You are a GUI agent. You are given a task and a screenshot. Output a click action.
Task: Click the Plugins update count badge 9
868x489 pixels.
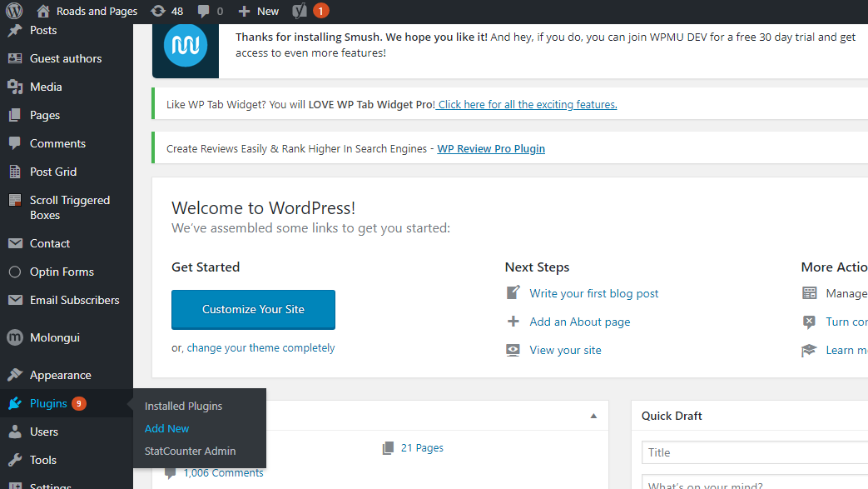[78, 403]
